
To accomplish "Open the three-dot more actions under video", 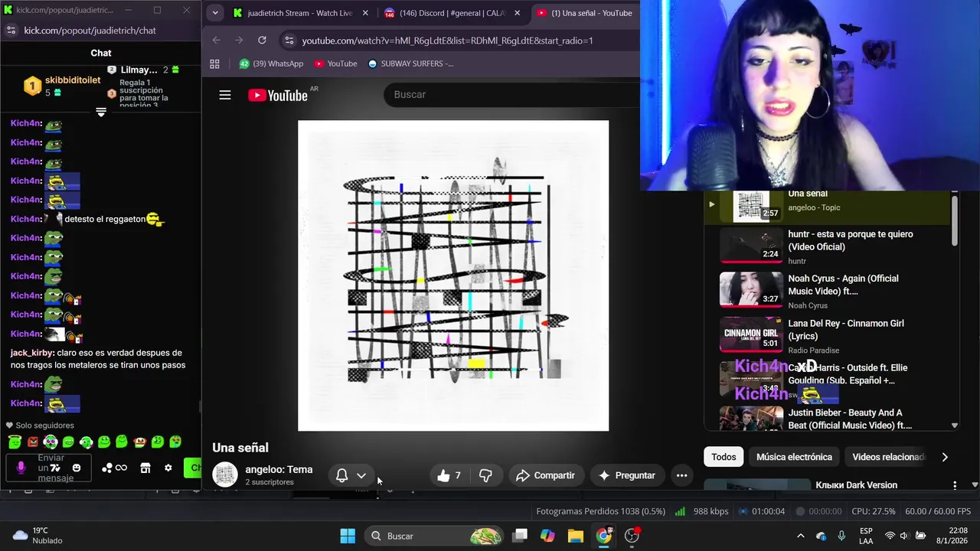I will click(681, 475).
